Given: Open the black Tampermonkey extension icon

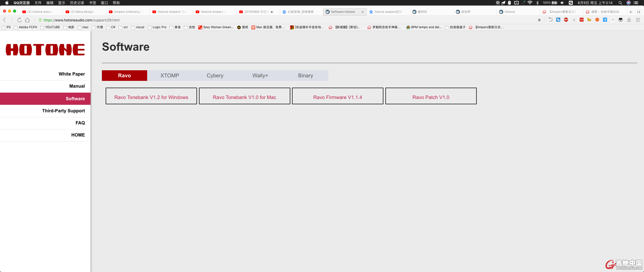Looking at the screenshot, I should 621,20.
